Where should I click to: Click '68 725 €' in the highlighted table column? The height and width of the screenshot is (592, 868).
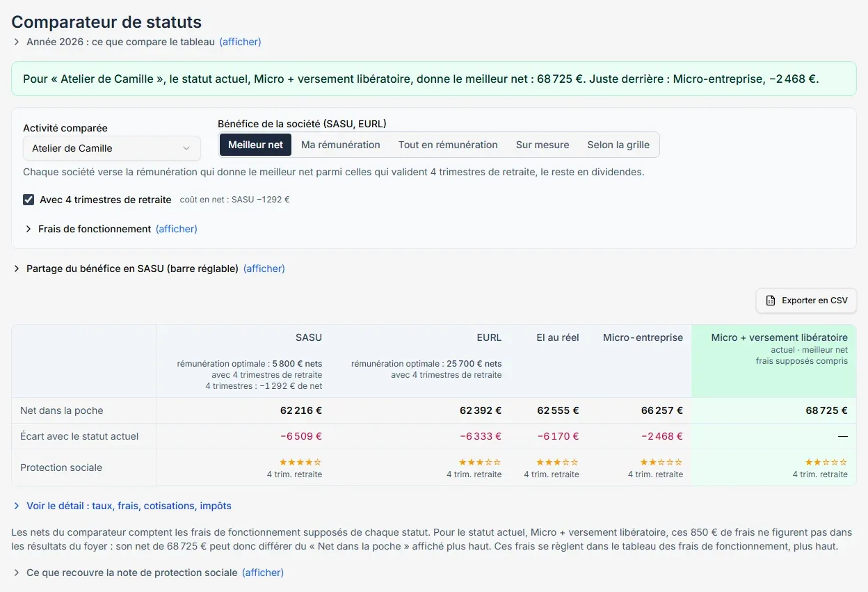[x=827, y=410]
